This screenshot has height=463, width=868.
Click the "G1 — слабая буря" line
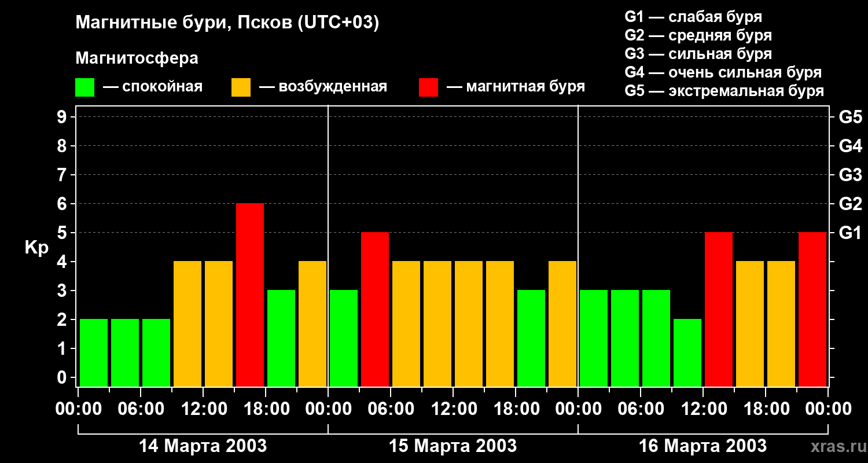(x=693, y=17)
